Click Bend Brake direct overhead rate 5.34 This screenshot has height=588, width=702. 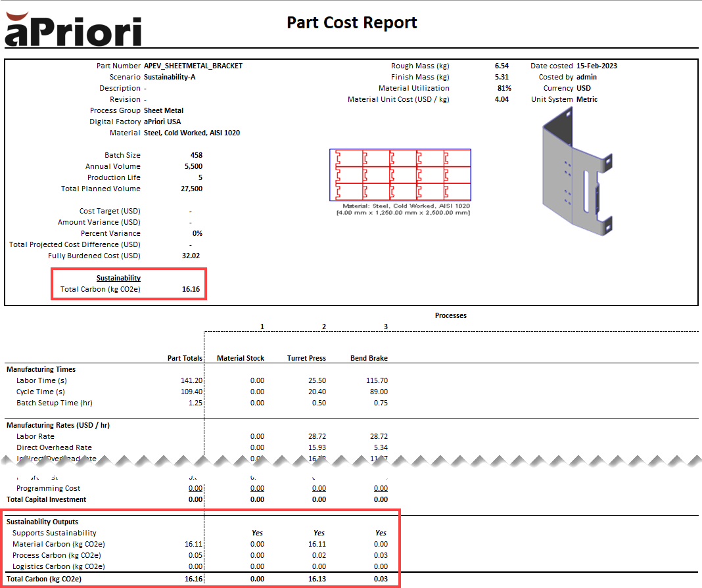tap(381, 447)
